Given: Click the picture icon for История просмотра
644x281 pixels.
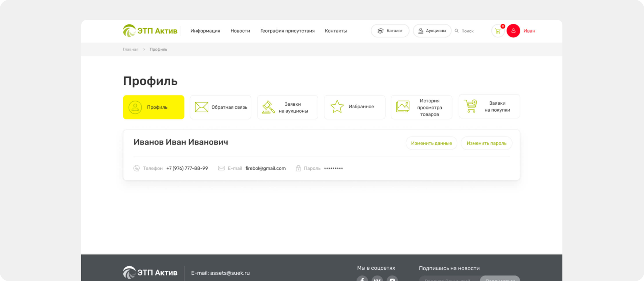Looking at the screenshot, I should click(402, 107).
